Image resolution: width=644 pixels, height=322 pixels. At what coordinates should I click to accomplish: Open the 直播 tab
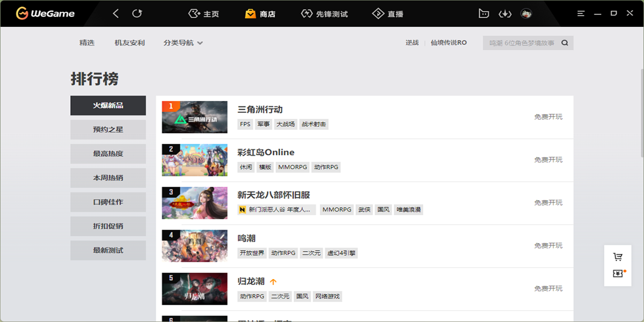pos(388,13)
